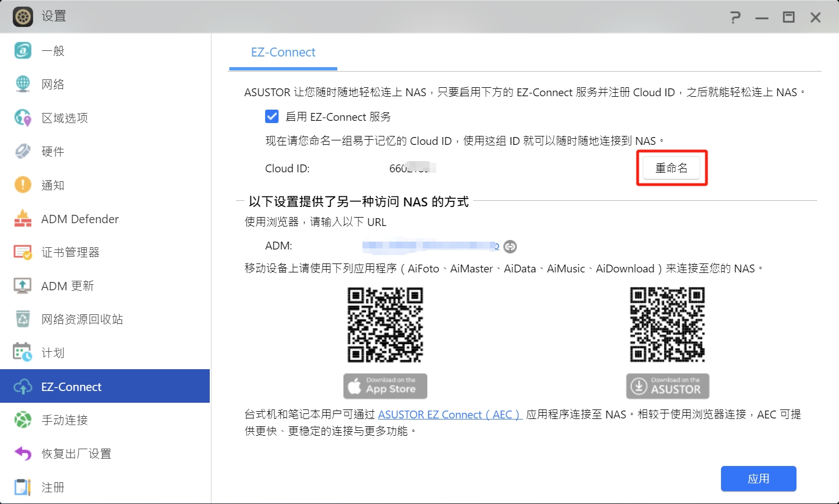Image resolution: width=839 pixels, height=504 pixels.
Task: Click the Settings gear icon in title bar
Action: (x=23, y=17)
